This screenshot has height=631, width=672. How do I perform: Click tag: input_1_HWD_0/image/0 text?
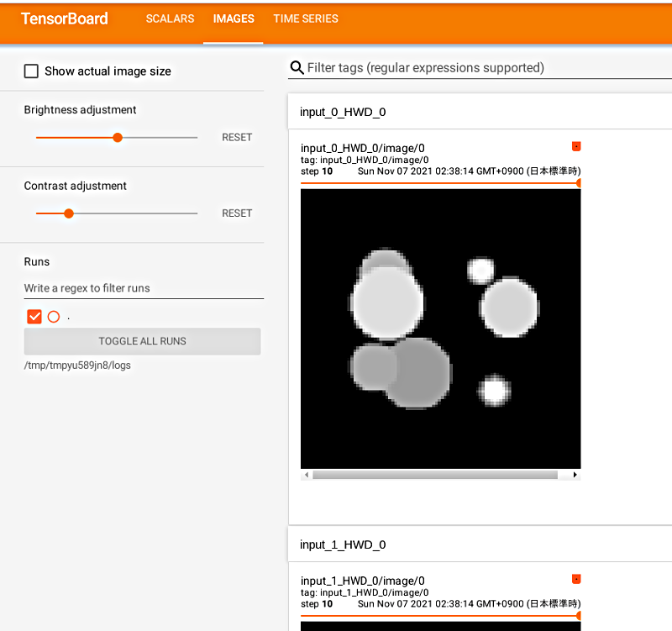pyautogui.click(x=365, y=592)
